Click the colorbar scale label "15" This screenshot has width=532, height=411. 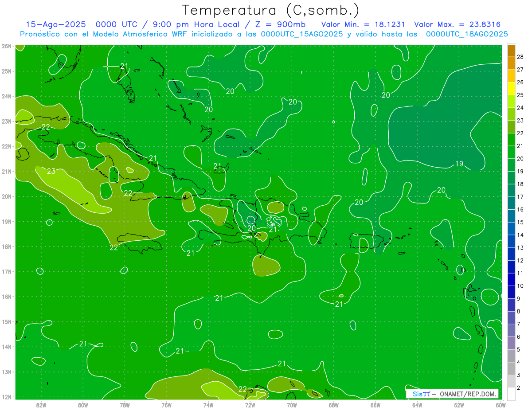tap(520, 222)
